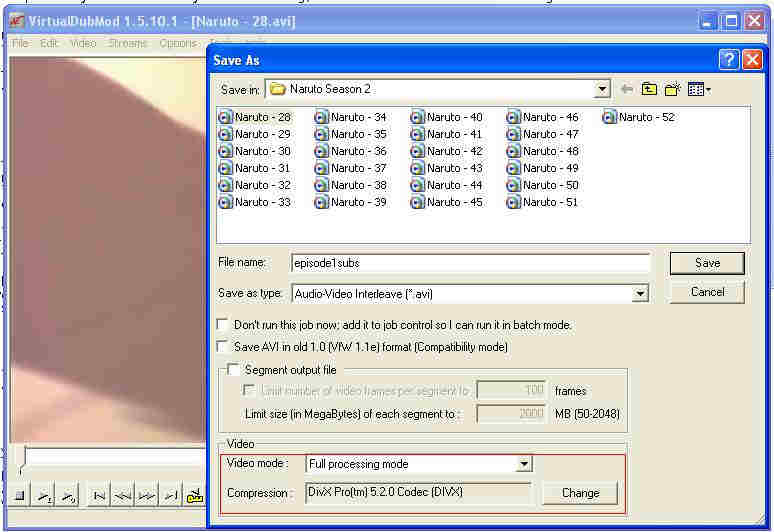Open the Edit menu in VirtualDubMod
The height and width of the screenshot is (532, 774).
click(x=49, y=43)
